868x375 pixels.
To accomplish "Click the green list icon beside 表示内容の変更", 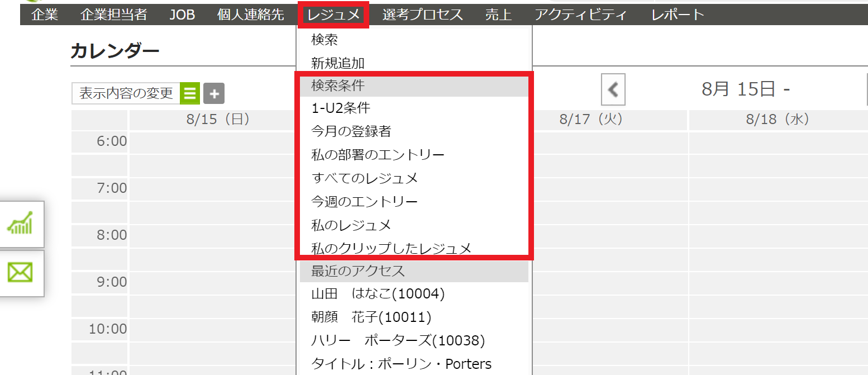I will point(190,93).
